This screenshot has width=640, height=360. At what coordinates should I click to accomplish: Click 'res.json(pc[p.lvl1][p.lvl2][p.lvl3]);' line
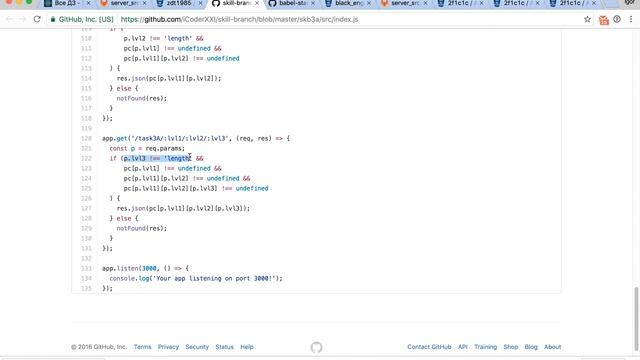pyautogui.click(x=183, y=208)
